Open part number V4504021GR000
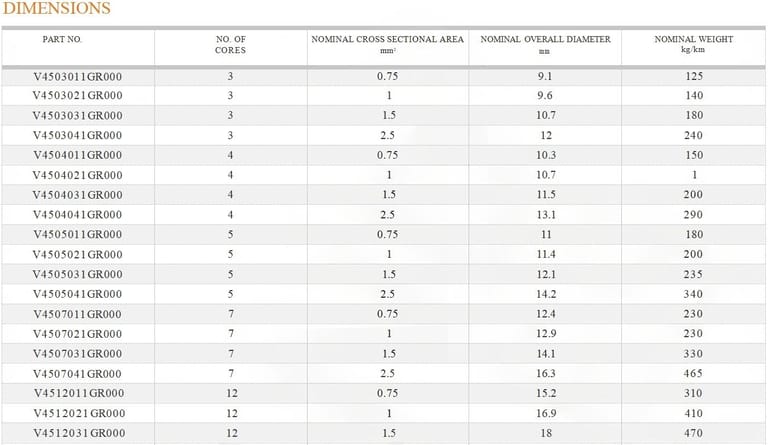 (x=77, y=175)
